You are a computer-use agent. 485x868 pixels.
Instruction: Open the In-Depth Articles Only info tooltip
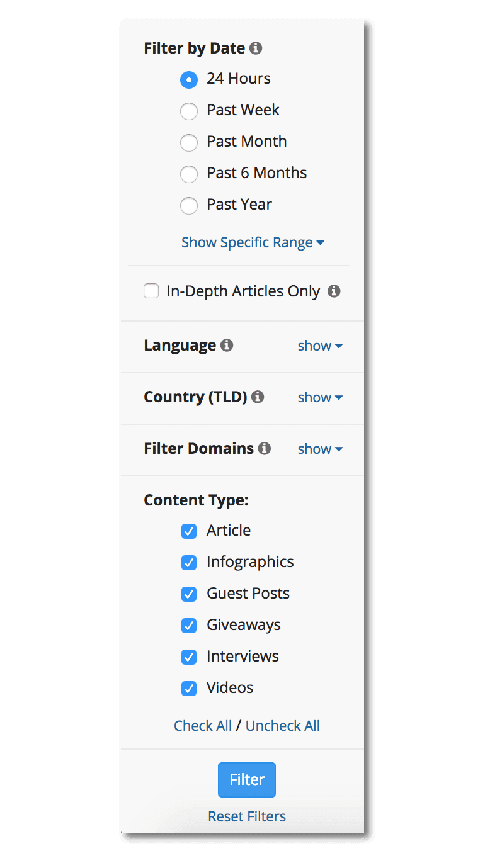(x=334, y=291)
